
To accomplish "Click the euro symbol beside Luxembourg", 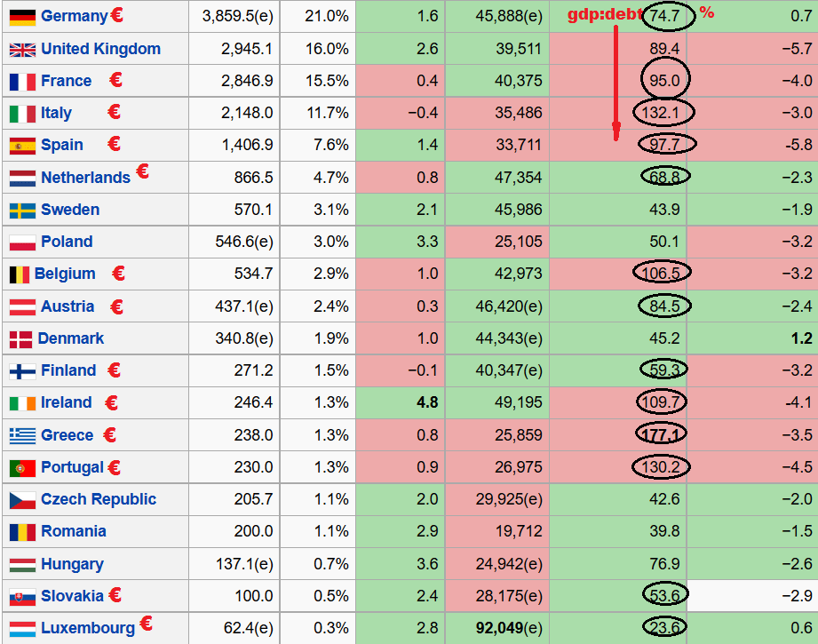I will click(x=146, y=624).
